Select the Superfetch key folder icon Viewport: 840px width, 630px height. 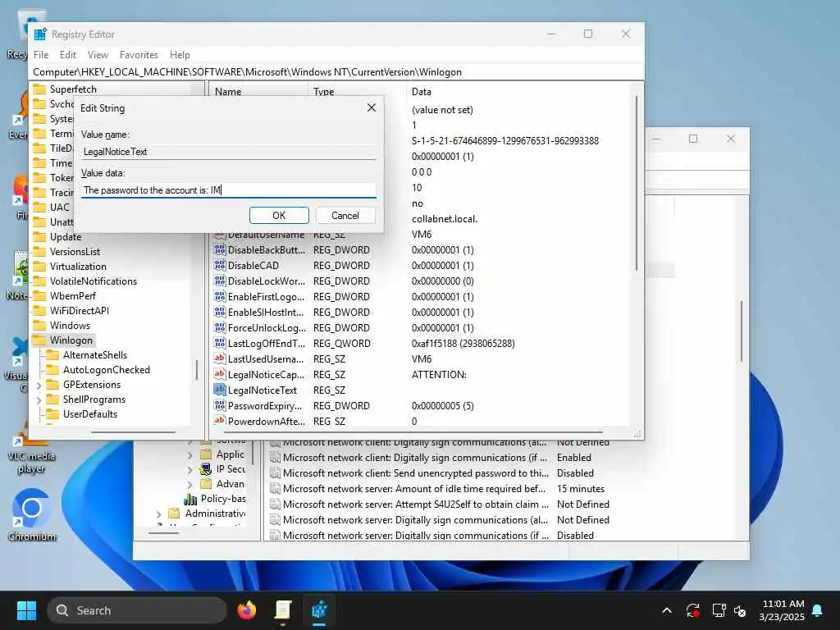pos(39,89)
